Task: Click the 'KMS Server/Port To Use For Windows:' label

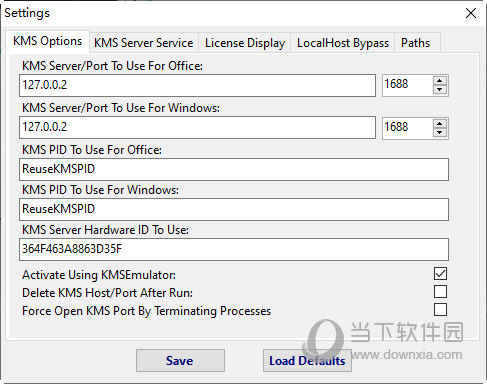Action: coord(121,108)
